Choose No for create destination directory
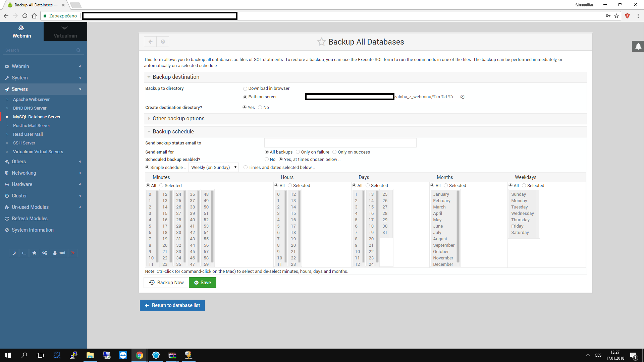 [260, 108]
